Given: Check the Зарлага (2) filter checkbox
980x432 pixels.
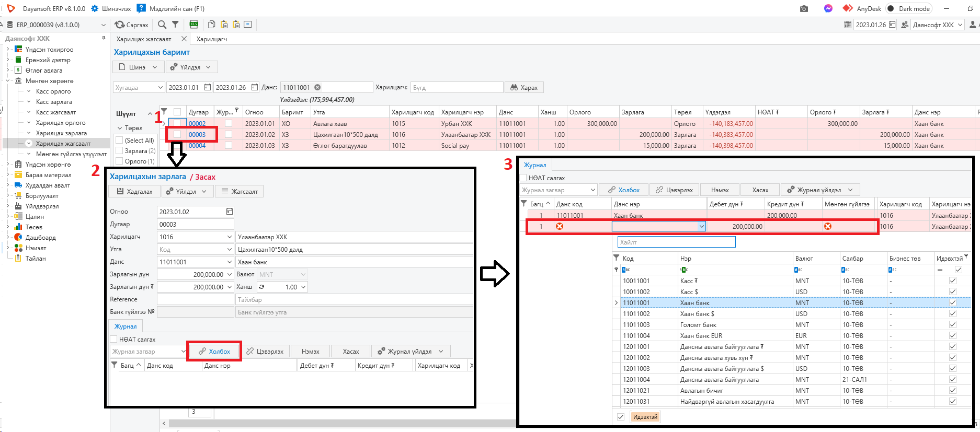Looking at the screenshot, I should [x=119, y=150].
